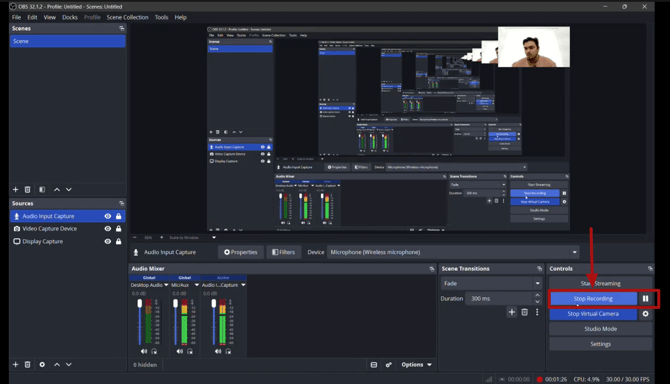The width and height of the screenshot is (670, 384).
Task: Expand the Device microphone dropdown
Action: [575, 252]
